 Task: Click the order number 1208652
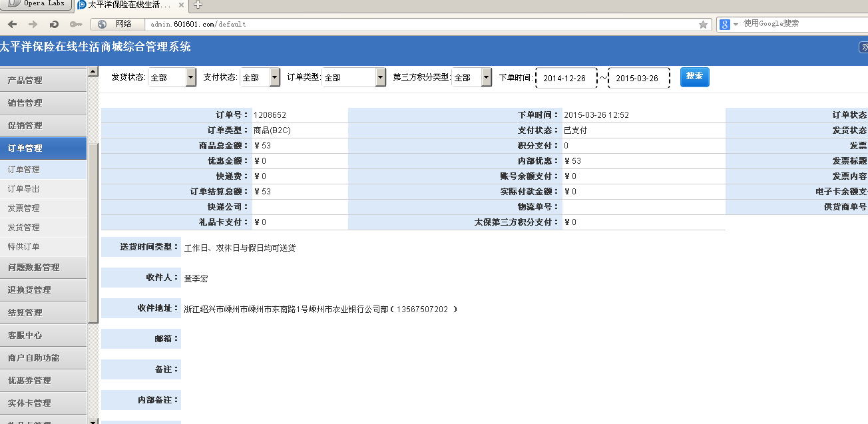270,115
